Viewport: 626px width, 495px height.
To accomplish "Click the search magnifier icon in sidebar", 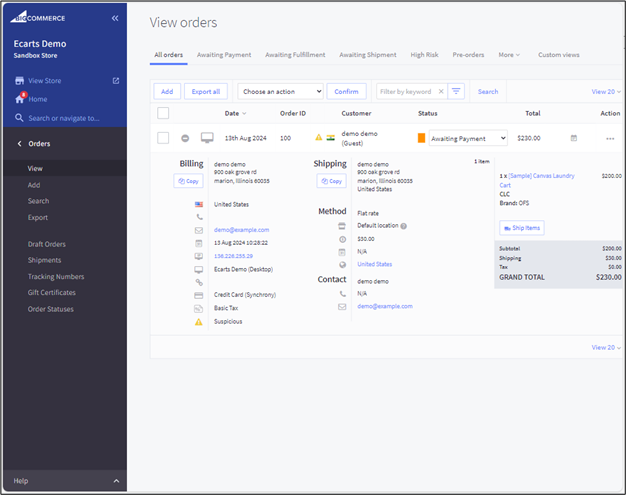I will tap(19, 118).
